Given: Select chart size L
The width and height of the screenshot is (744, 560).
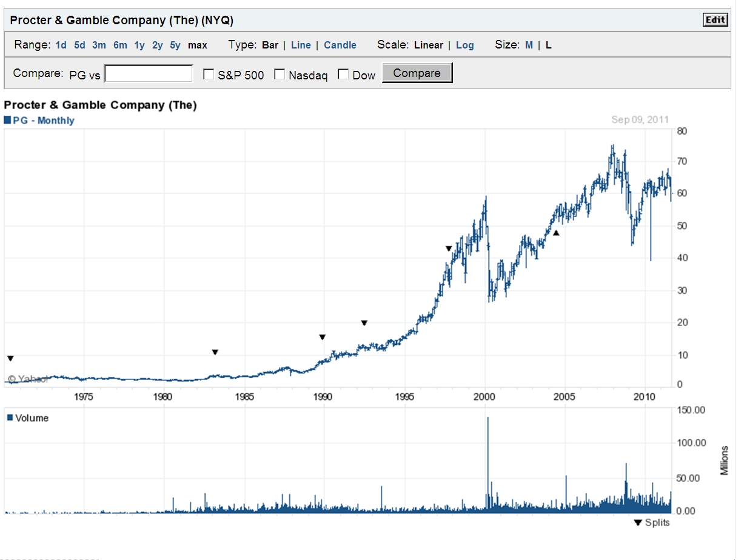Looking at the screenshot, I should 548,45.
